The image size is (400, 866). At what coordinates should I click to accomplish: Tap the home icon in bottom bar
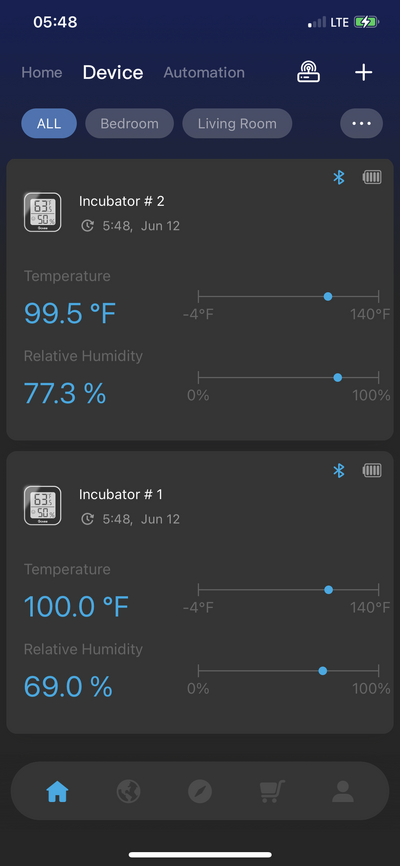click(x=57, y=791)
